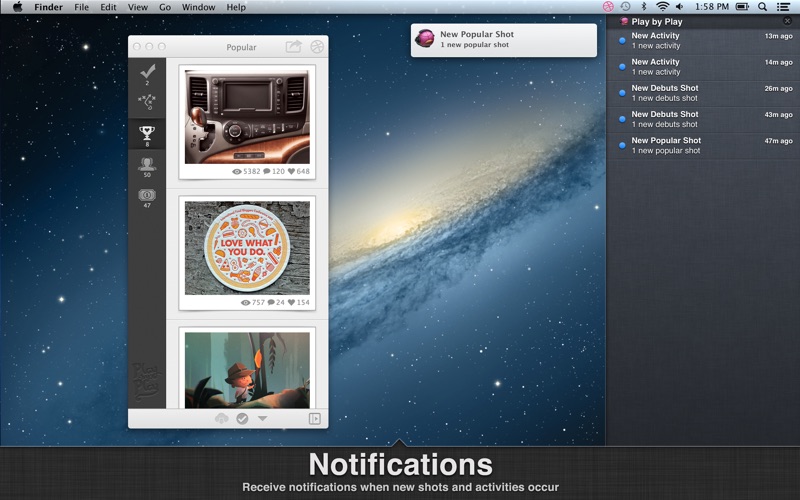Open the Notification Center list icon in menu bar
This screenshot has height=500, width=800.
783,7
